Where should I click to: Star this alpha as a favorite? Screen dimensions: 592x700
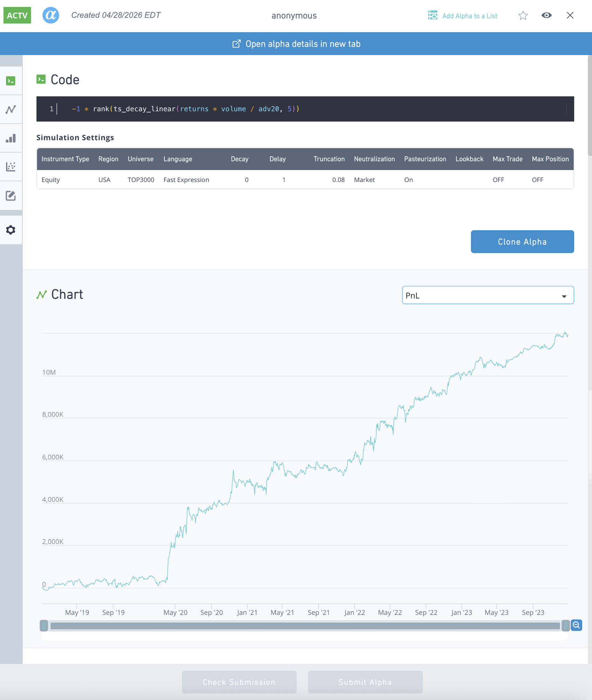(523, 15)
